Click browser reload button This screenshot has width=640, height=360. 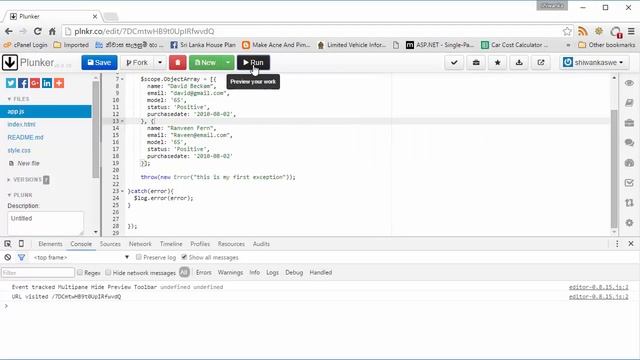pyautogui.click(x=38, y=31)
